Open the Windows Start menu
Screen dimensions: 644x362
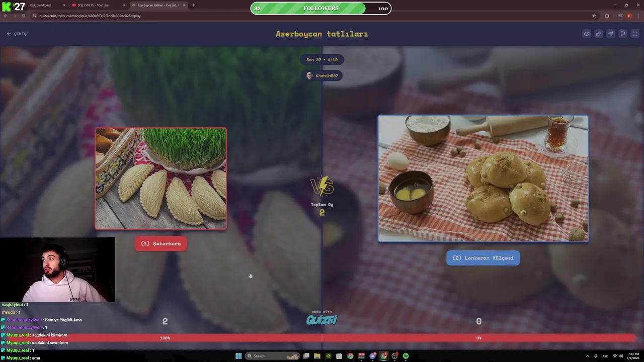point(238,356)
